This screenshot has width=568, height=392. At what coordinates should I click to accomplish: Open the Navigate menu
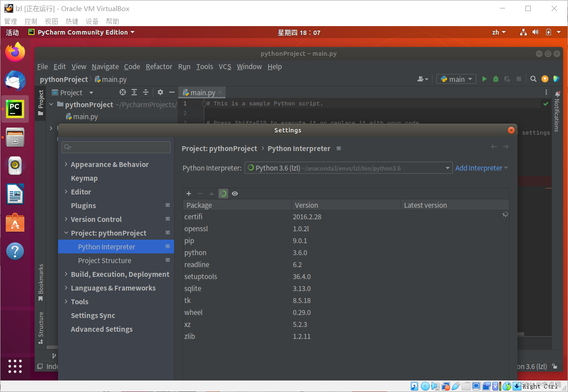105,66
